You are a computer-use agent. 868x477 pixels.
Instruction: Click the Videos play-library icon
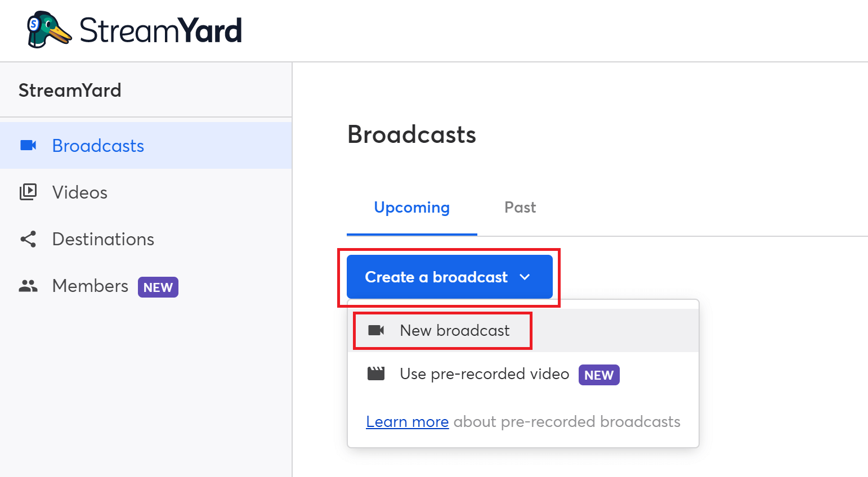pos(28,192)
